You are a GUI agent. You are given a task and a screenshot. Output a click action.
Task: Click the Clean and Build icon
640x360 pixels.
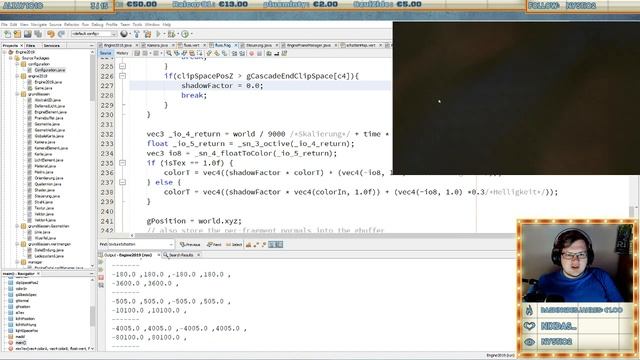(x=147, y=34)
